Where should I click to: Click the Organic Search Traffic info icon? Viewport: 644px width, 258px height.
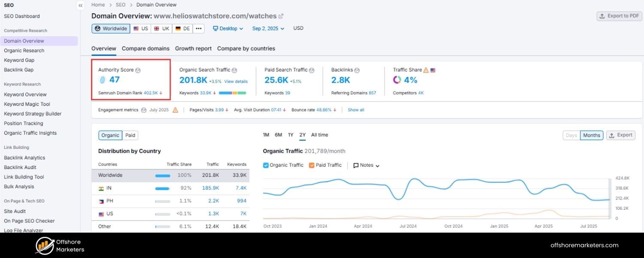(x=234, y=70)
